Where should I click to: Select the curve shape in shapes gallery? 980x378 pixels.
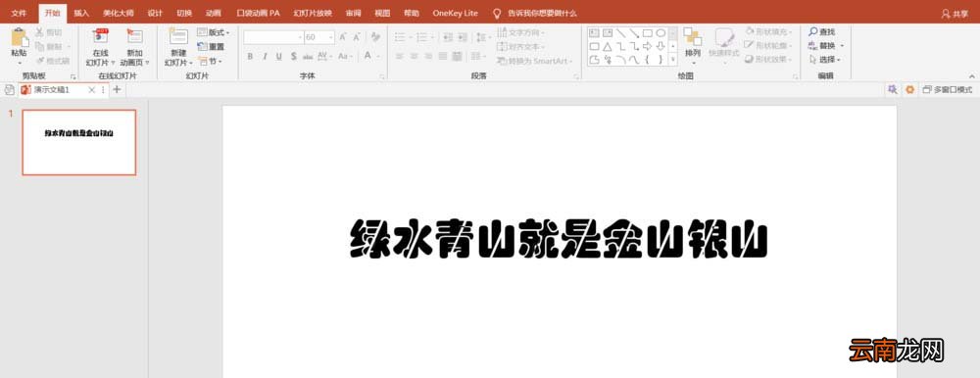634,60
